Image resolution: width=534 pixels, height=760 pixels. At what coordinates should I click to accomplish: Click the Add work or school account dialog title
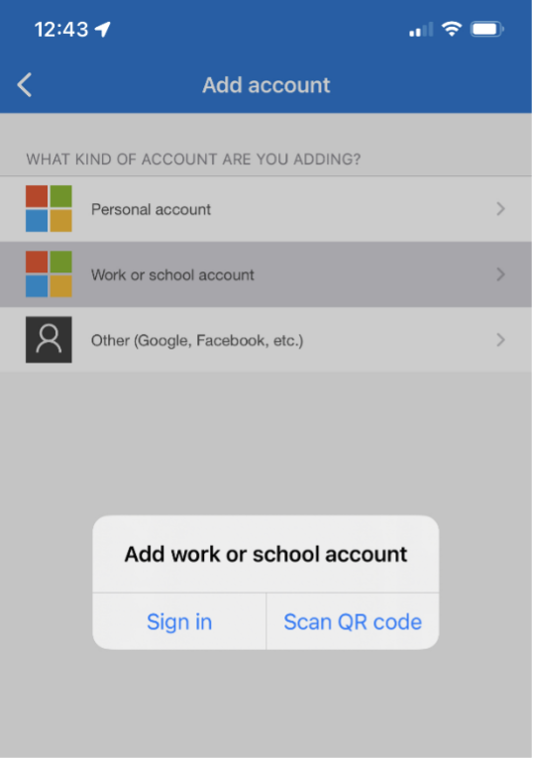click(266, 554)
